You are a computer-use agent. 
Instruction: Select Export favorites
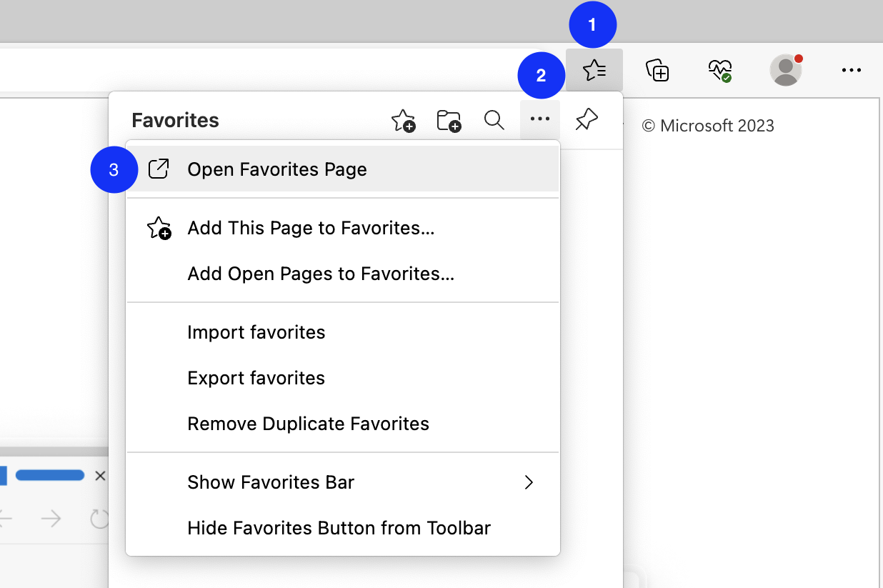coord(343,379)
